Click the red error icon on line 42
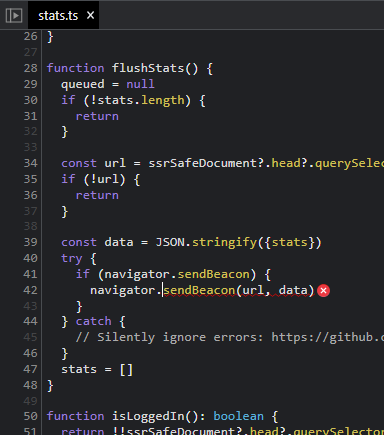384x435 pixels. click(x=323, y=291)
